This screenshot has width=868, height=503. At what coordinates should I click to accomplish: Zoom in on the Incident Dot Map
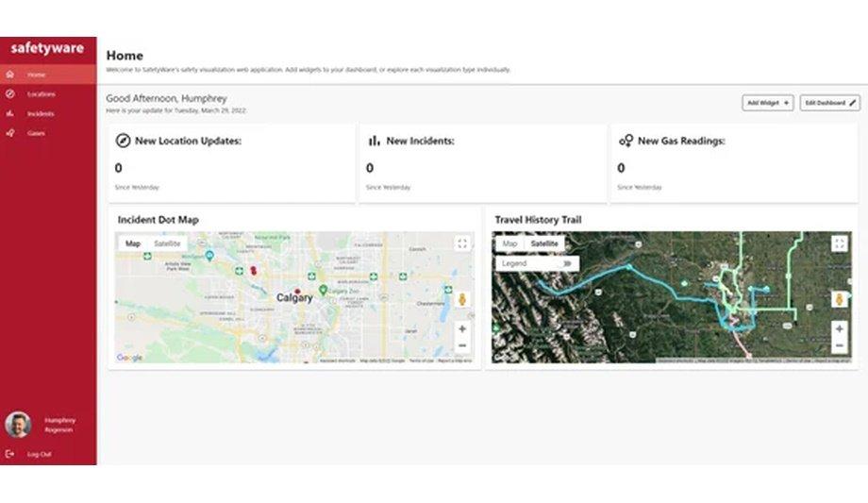462,329
